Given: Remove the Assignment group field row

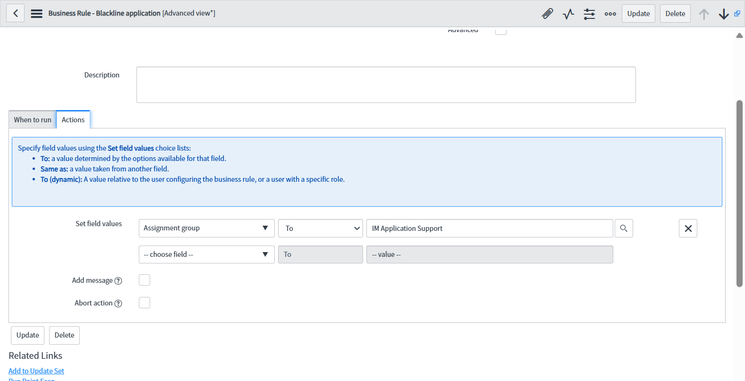Looking at the screenshot, I should [x=688, y=229].
